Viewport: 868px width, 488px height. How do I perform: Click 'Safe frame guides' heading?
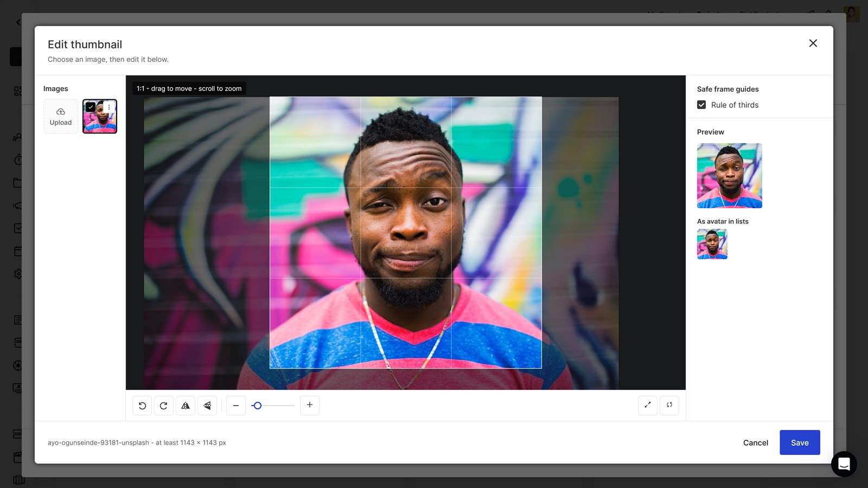click(727, 89)
